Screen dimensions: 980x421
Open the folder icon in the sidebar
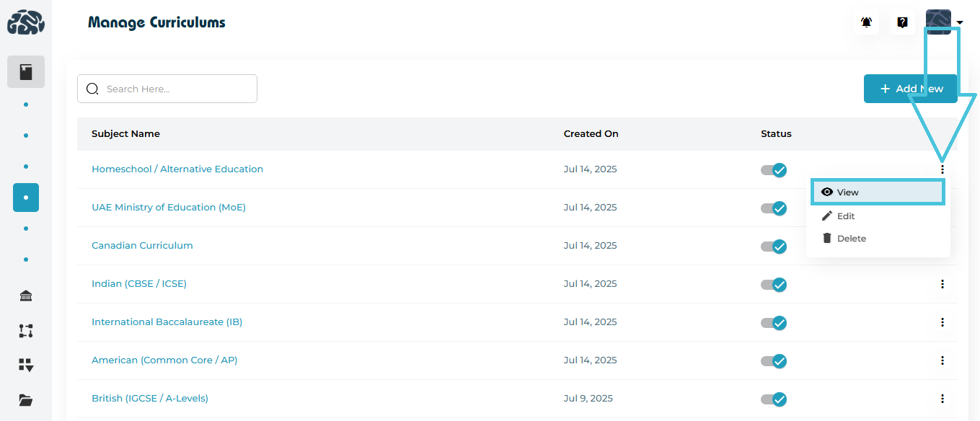coord(26,400)
